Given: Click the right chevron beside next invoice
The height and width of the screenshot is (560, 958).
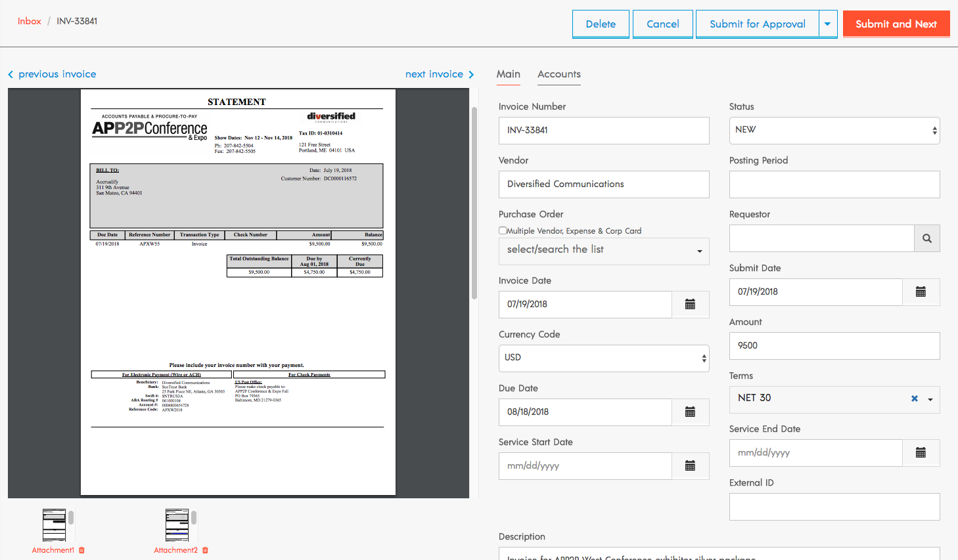Looking at the screenshot, I should (x=471, y=74).
